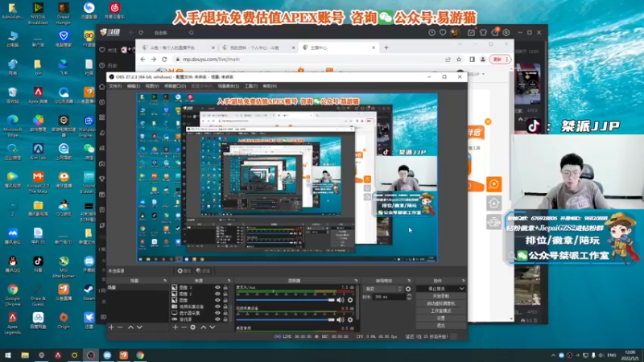Open Chrome tab search chevron

point(460,44)
